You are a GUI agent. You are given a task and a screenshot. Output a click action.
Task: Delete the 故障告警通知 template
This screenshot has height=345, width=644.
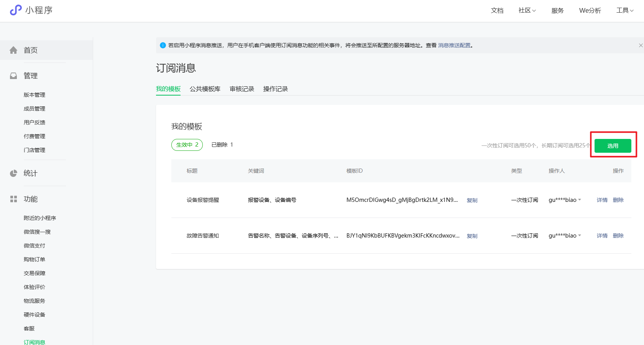pos(618,236)
